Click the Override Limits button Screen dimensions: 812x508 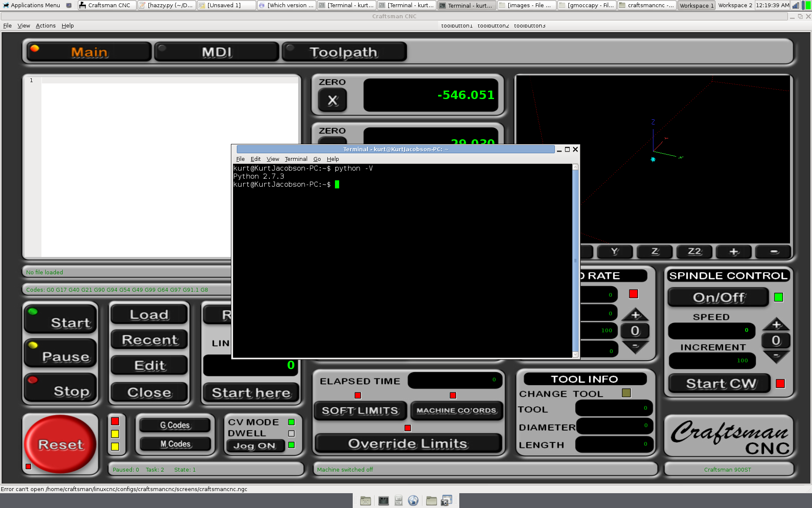pos(408,444)
